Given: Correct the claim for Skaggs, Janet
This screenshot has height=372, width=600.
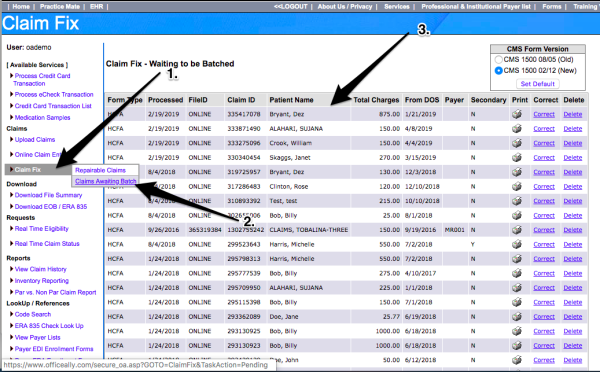Looking at the screenshot, I should pos(544,158).
